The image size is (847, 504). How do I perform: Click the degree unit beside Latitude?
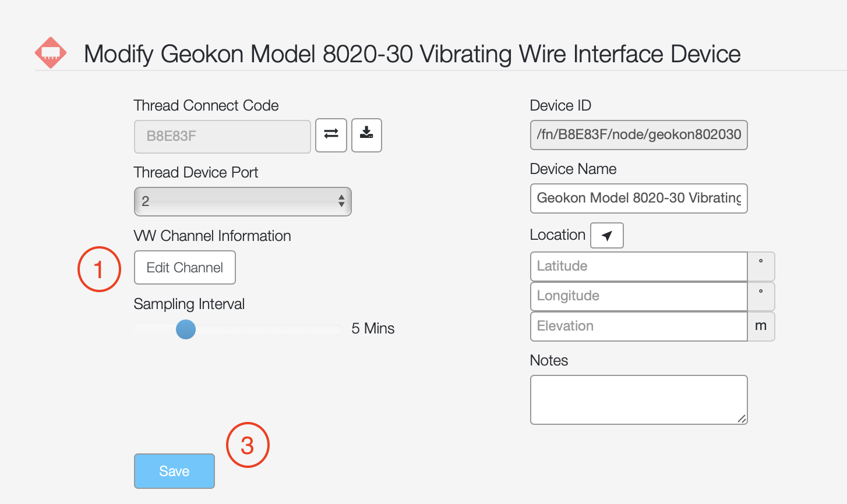point(761,267)
